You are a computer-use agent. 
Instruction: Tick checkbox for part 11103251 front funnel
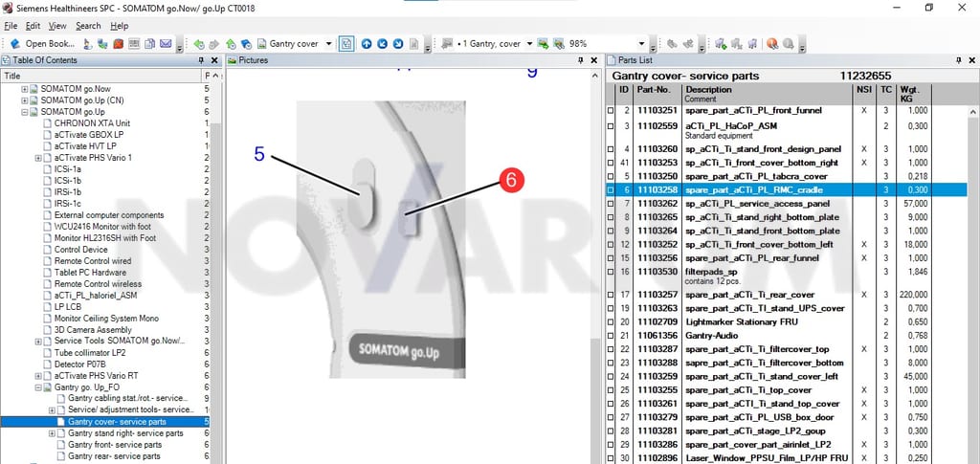coord(611,111)
